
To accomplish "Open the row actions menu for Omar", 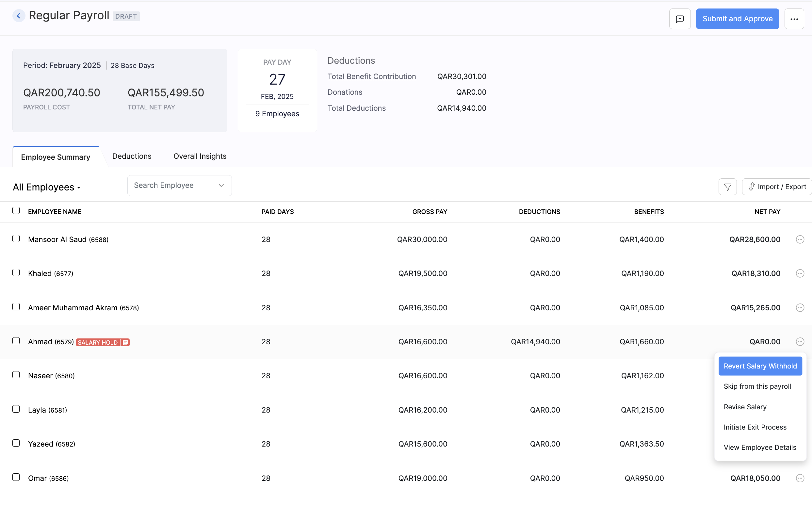I will click(800, 478).
